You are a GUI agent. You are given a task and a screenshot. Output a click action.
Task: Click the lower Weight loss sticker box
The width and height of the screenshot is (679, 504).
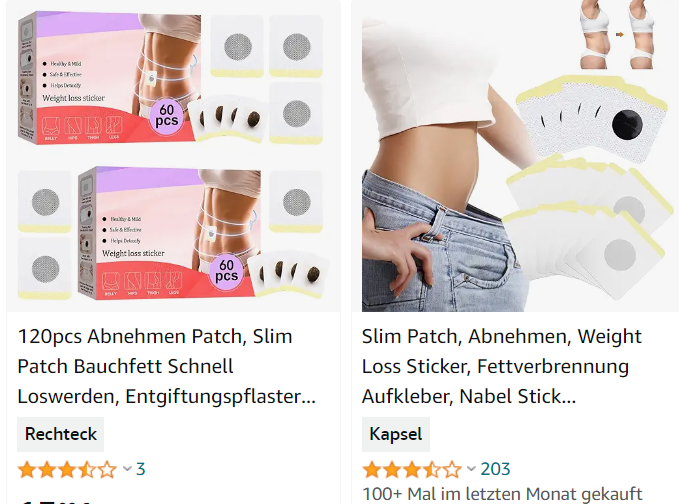[x=170, y=233]
